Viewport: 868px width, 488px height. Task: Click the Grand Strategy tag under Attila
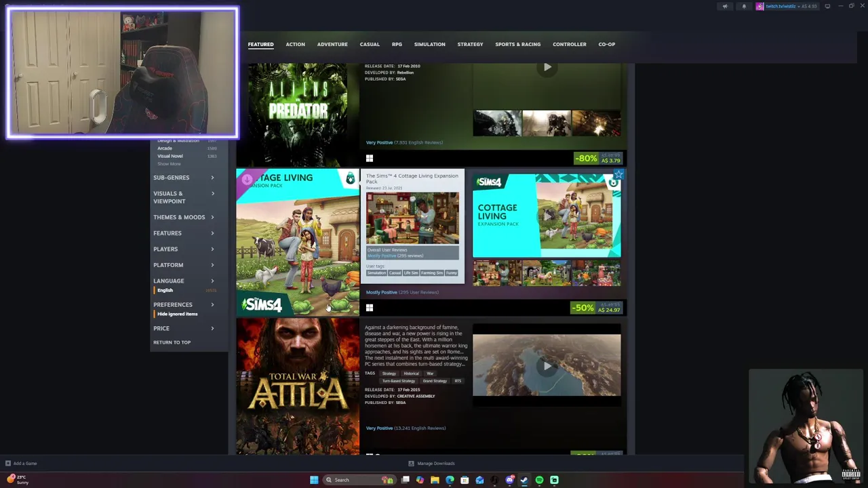(435, 381)
